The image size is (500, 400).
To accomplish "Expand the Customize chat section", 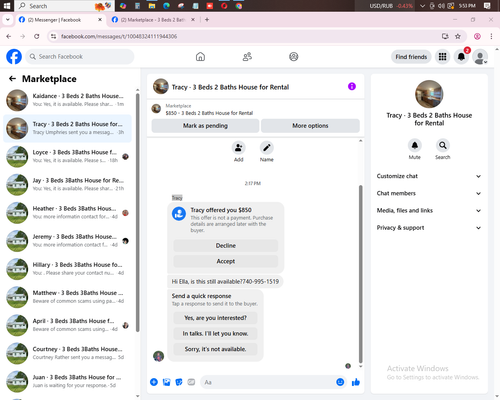I will [429, 176].
